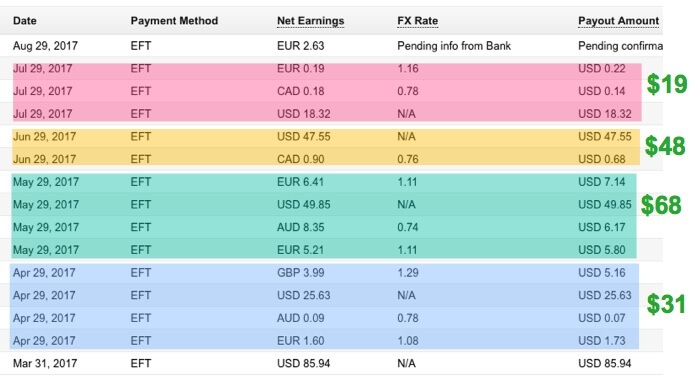Click the date in the USD 18.32 row
This screenshot has height=380, width=700.
click(x=42, y=114)
